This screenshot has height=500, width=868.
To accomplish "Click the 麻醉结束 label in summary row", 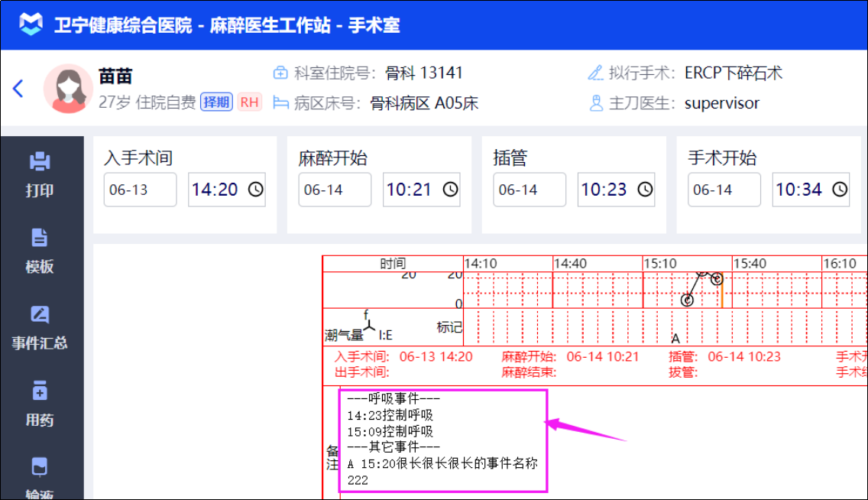I will coord(529,372).
